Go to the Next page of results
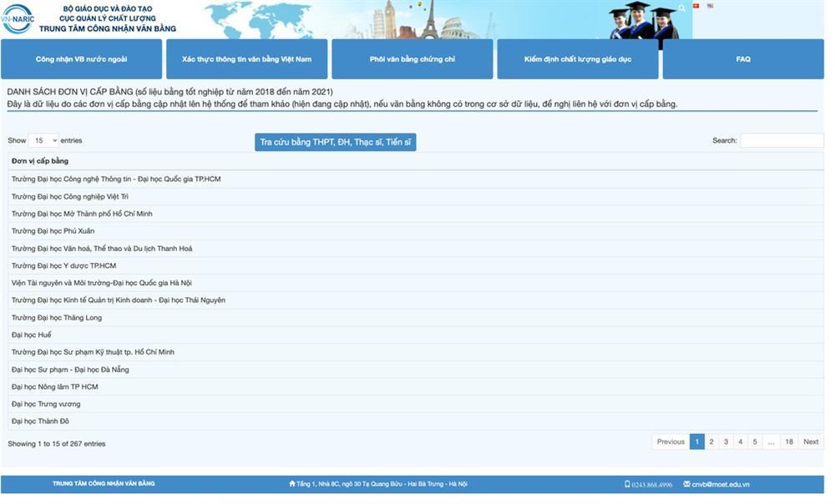The image size is (835, 504). (x=810, y=441)
